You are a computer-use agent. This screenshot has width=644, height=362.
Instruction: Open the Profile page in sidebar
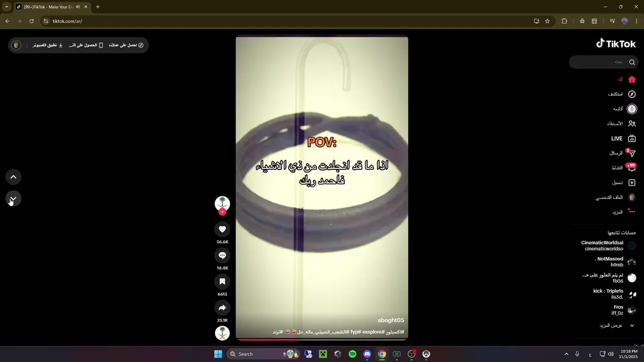pos(616,198)
